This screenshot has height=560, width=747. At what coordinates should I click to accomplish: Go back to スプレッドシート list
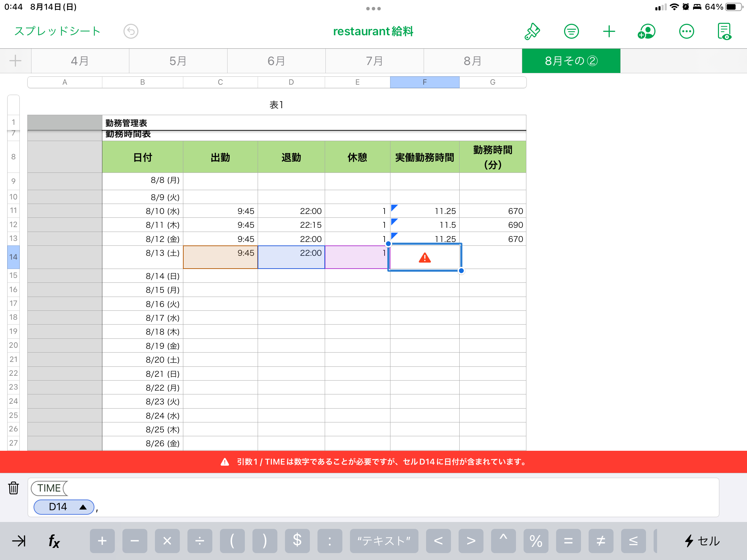57,31
